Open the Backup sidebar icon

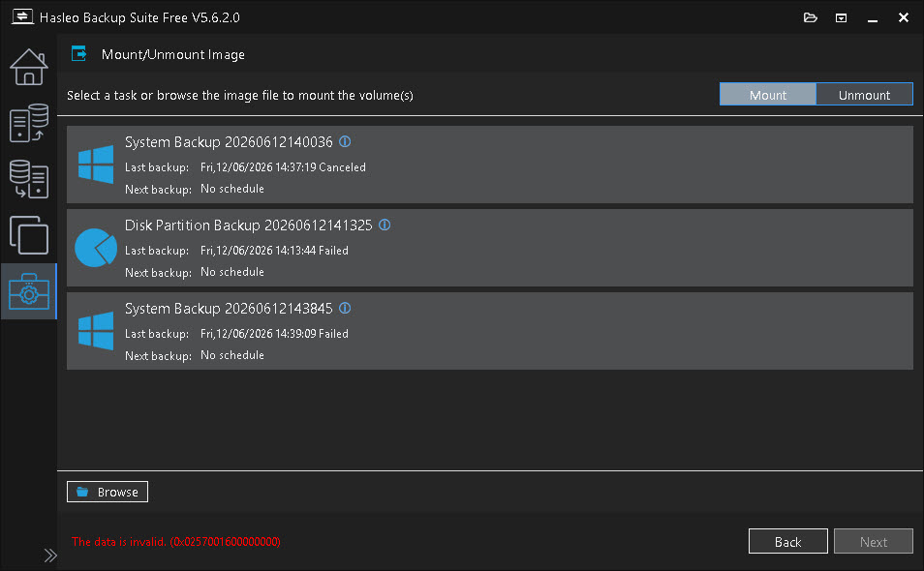pyautogui.click(x=28, y=123)
